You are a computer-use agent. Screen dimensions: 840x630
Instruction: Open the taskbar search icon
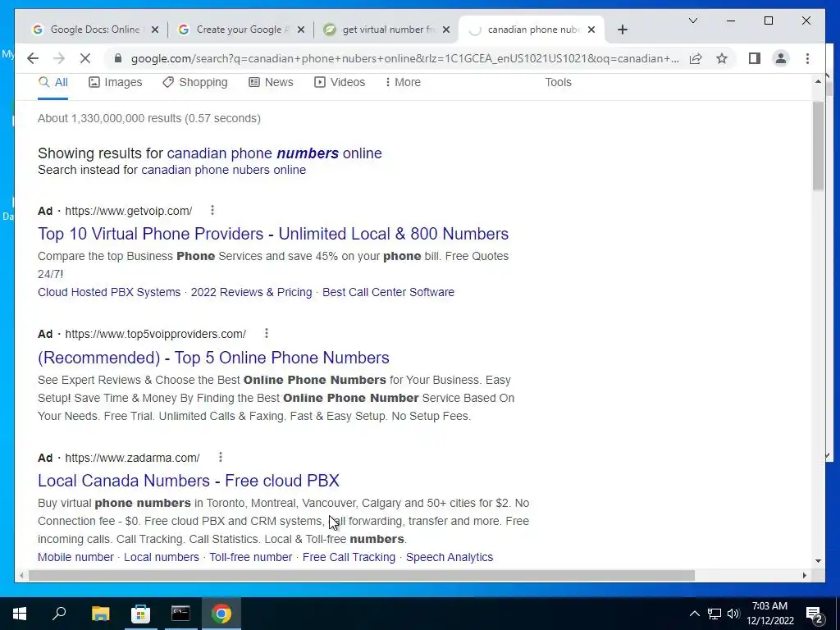[59, 614]
